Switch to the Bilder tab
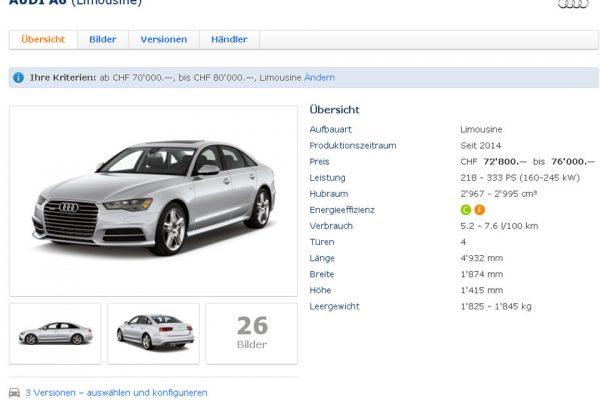 click(103, 39)
